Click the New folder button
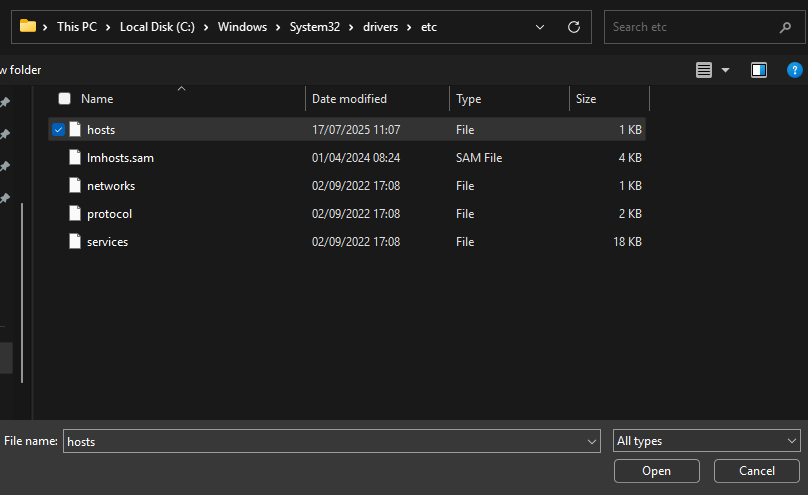 point(21,70)
